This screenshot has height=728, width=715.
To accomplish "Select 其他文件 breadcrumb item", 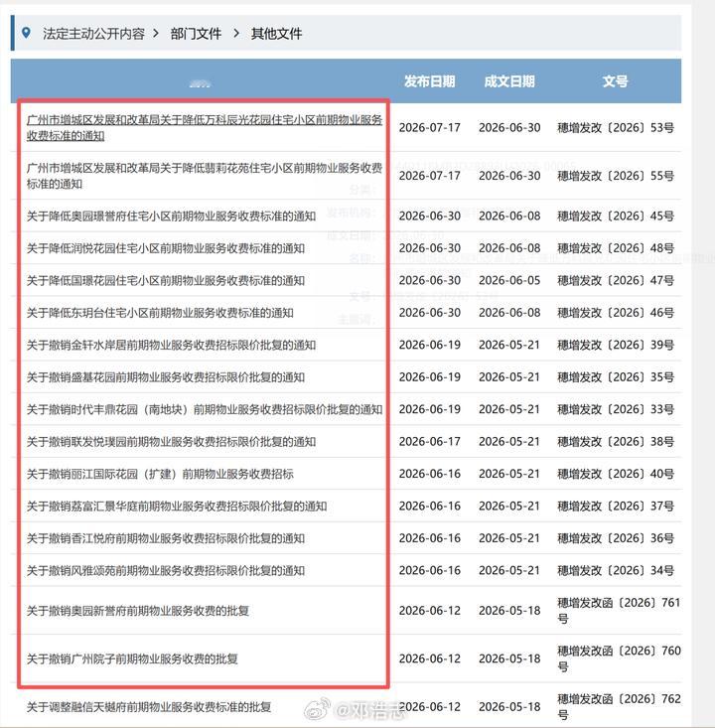I will pos(276,34).
